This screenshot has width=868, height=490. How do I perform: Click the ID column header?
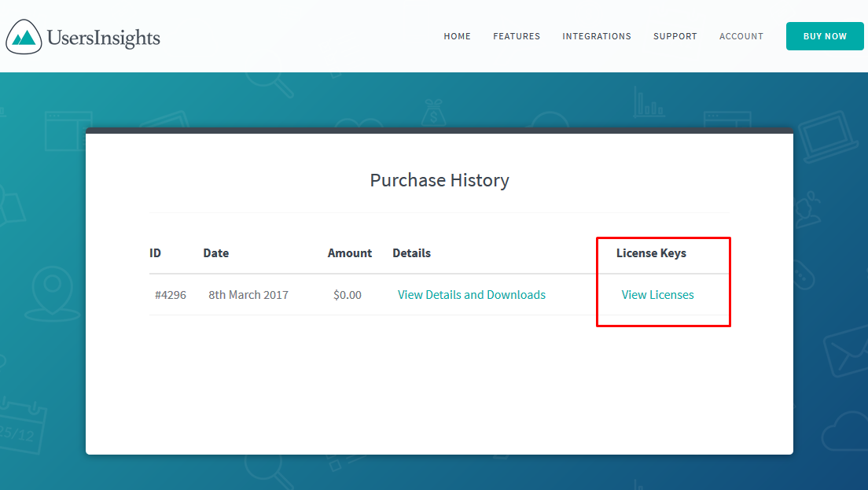pos(155,253)
